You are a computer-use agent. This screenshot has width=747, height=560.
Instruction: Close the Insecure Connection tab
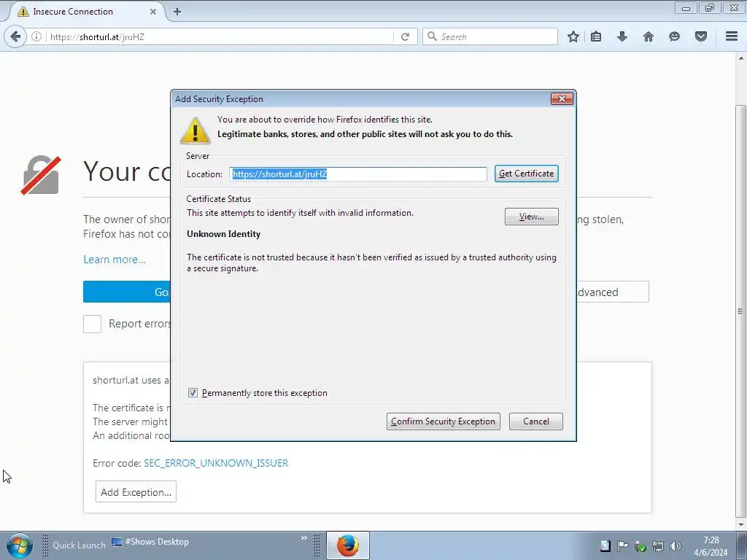153,12
